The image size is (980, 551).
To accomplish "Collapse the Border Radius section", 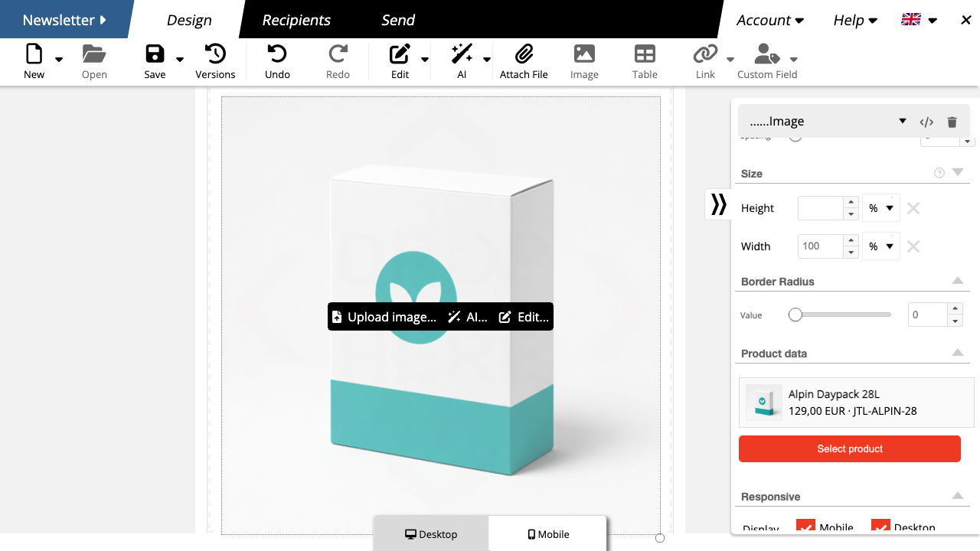I will (958, 281).
